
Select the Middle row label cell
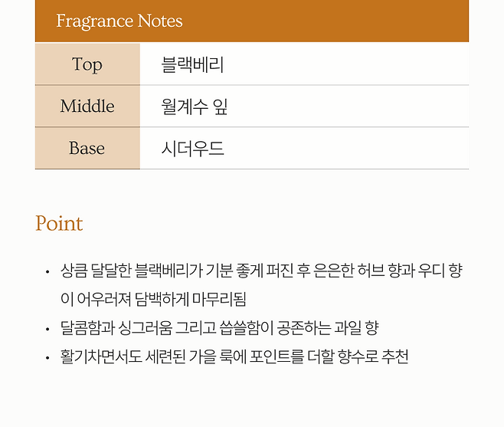pyautogui.click(x=87, y=107)
